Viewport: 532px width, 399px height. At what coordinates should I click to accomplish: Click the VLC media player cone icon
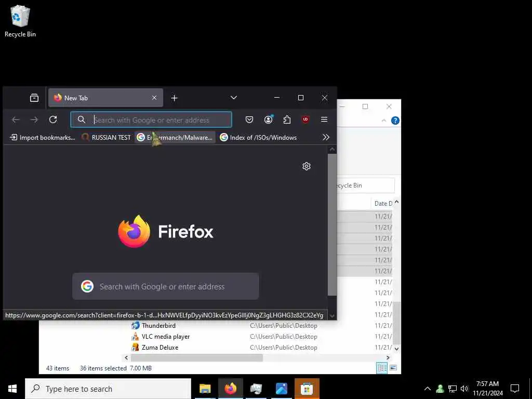136,337
